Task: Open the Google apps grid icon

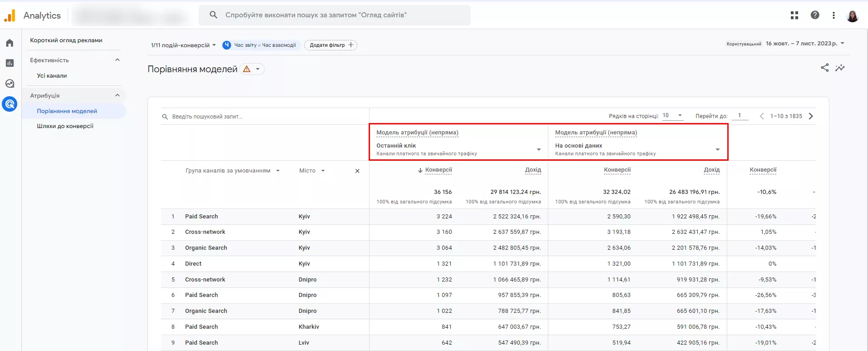Action: pyautogui.click(x=794, y=15)
